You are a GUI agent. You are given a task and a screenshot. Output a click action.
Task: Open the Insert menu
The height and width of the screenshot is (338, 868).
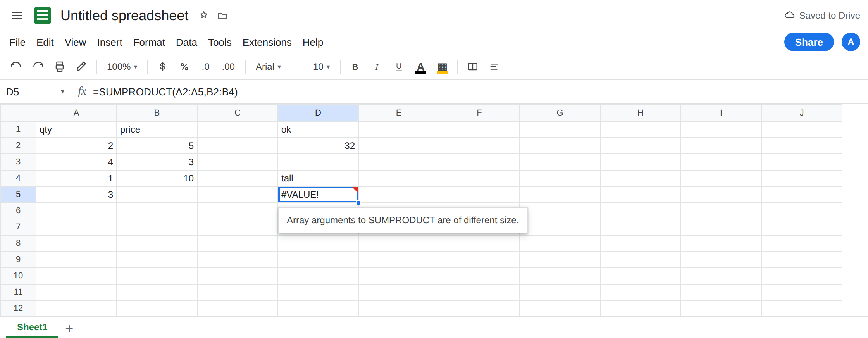(x=110, y=42)
